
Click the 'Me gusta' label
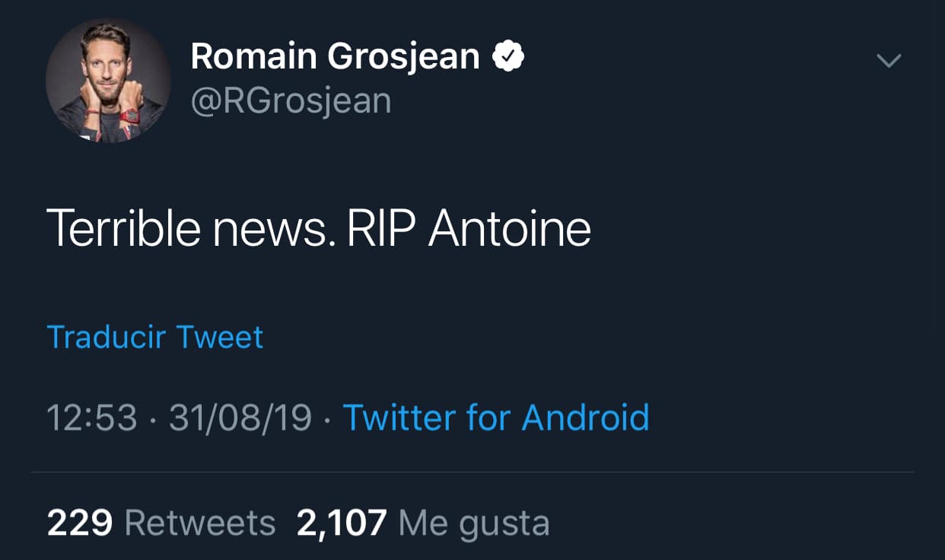[473, 523]
